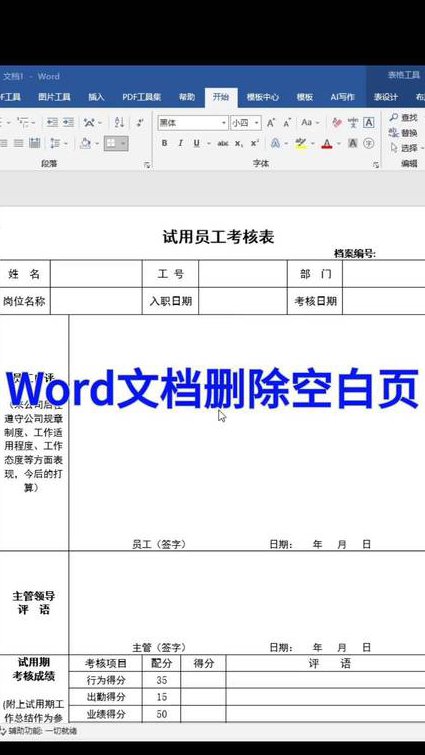
Task: Decrease paragraph indent icon
Action: pos(52,123)
